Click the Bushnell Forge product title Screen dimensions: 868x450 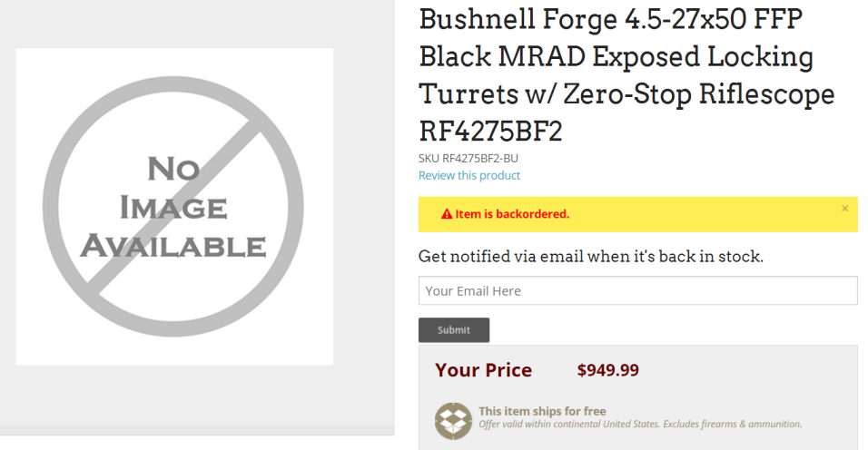tap(626, 74)
